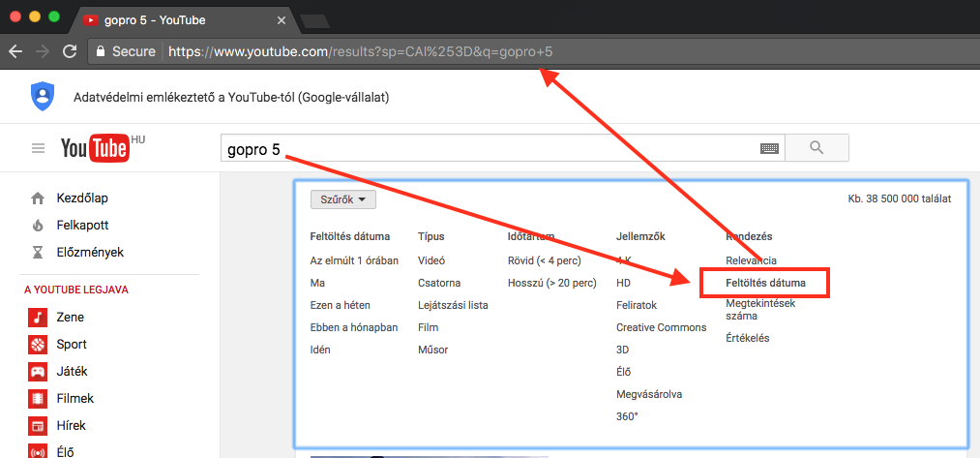Open the on-screen keyboard icon in search box
Viewport: 980px width, 458px height.
(x=769, y=148)
